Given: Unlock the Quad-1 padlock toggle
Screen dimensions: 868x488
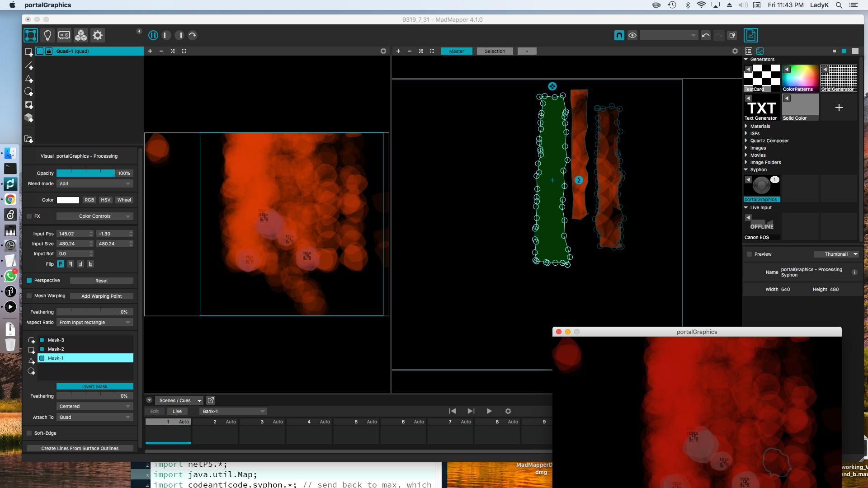Looking at the screenshot, I should [x=48, y=51].
